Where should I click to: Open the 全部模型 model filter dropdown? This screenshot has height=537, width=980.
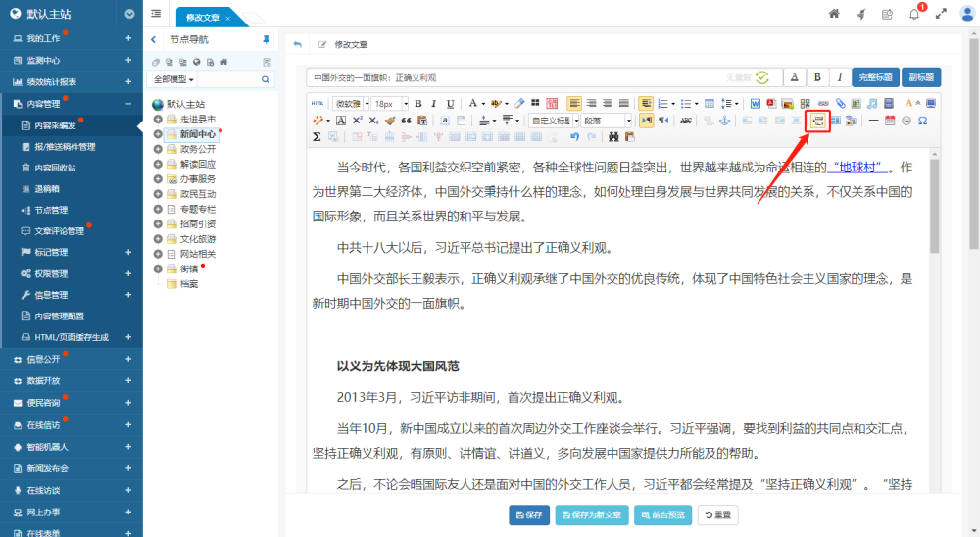[x=171, y=78]
